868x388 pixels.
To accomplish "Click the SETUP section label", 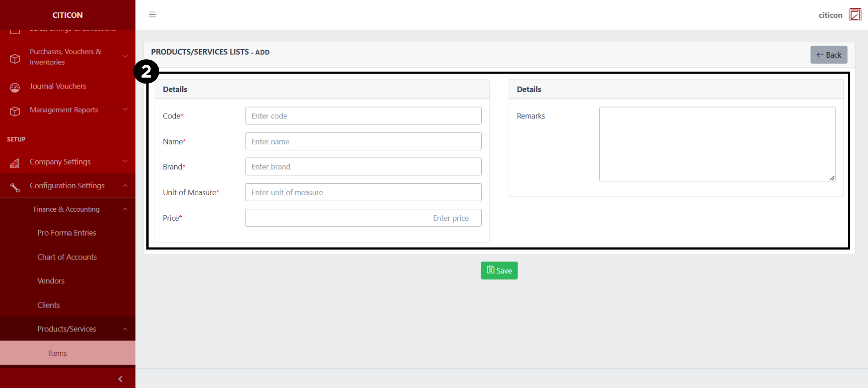I will point(16,139).
